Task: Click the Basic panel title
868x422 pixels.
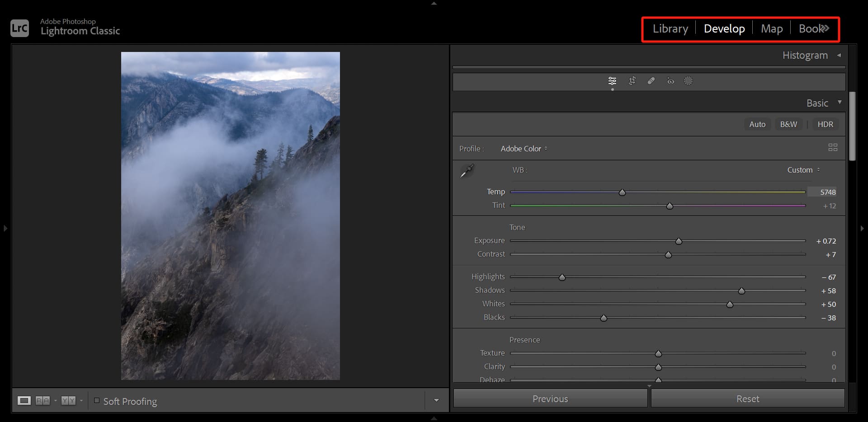Action: pyautogui.click(x=817, y=103)
